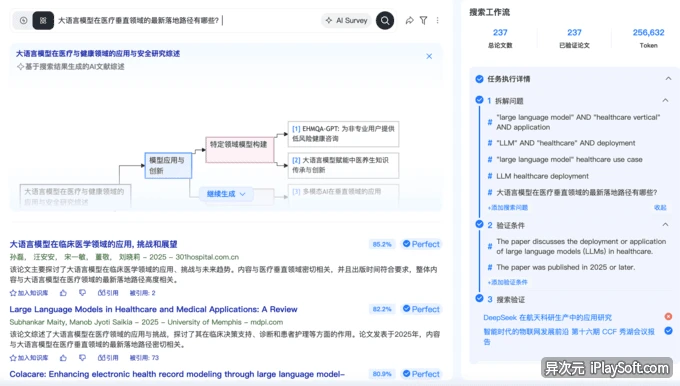Click the 237 已验证论文 counter
The height and width of the screenshot is (386, 680).
coord(574,38)
